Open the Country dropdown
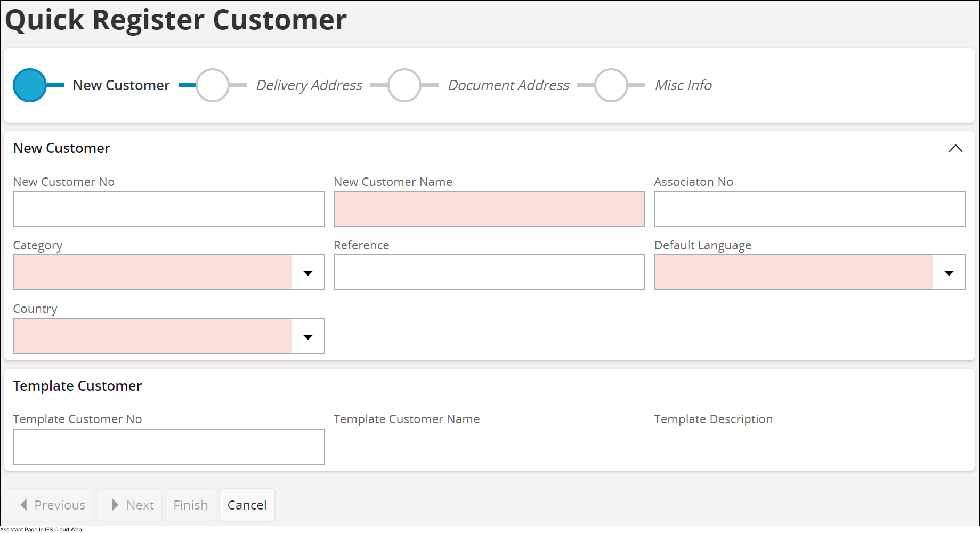 coord(308,336)
